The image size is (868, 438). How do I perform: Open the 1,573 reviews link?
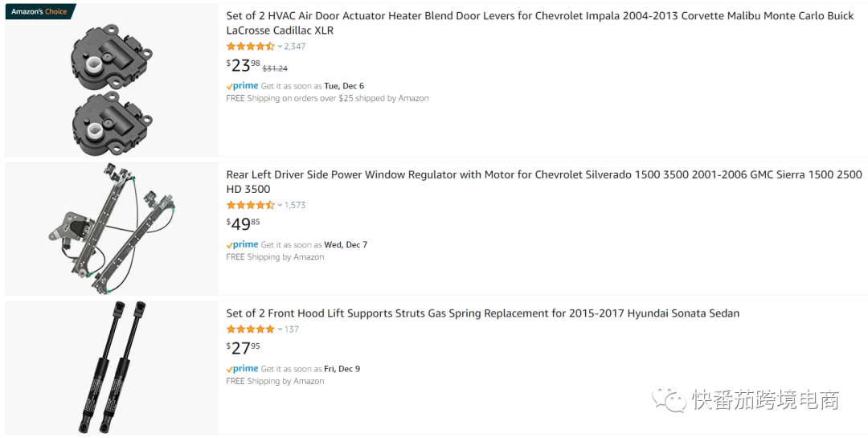(294, 205)
